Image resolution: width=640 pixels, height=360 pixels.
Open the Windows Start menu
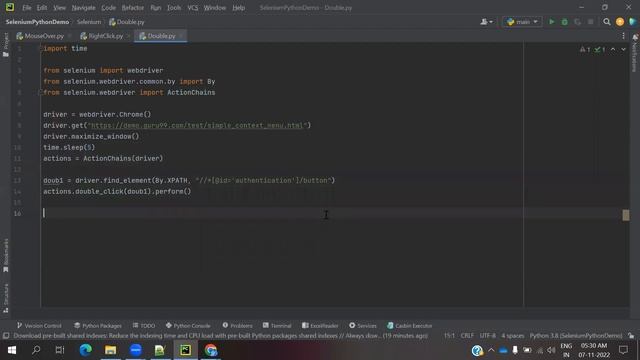[x=11, y=350]
